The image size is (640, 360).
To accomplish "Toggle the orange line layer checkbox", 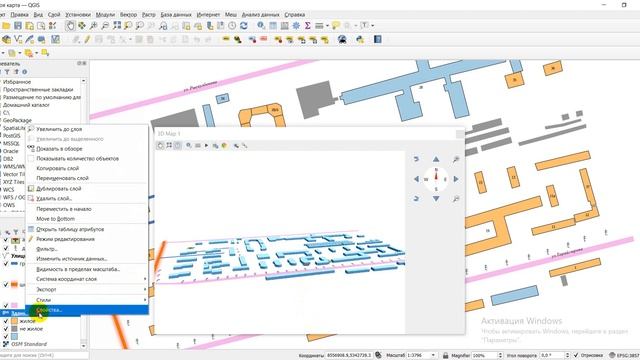I will point(6,284).
